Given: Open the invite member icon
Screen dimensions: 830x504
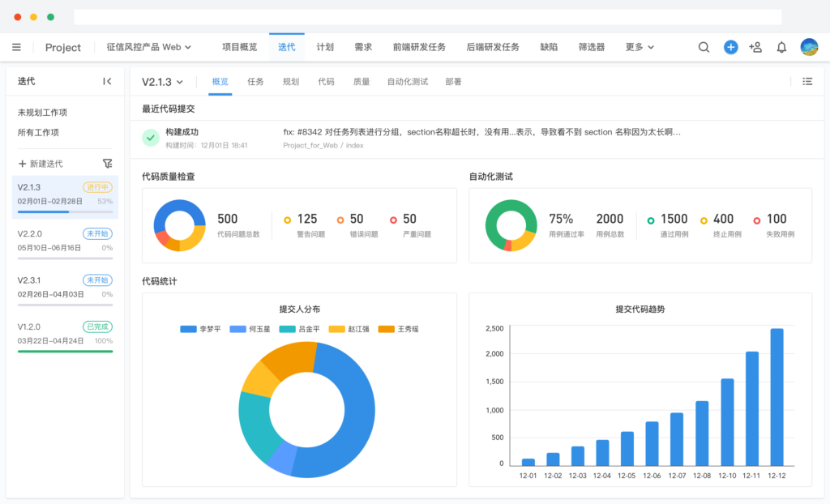Looking at the screenshot, I should pos(755,47).
